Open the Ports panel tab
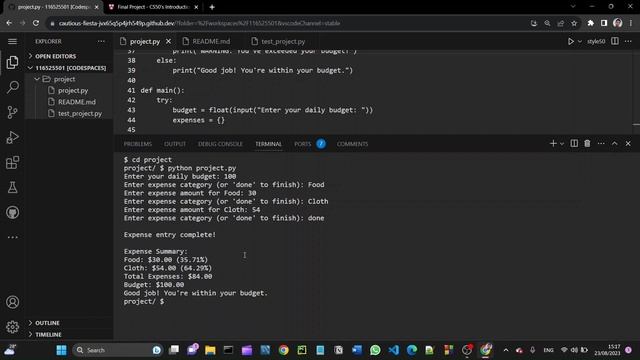 [x=302, y=144]
